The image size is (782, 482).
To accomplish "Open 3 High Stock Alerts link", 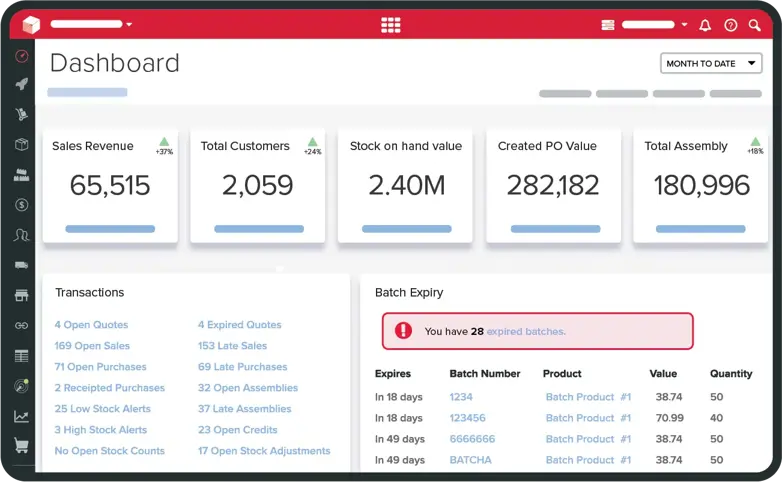I will point(101,430).
